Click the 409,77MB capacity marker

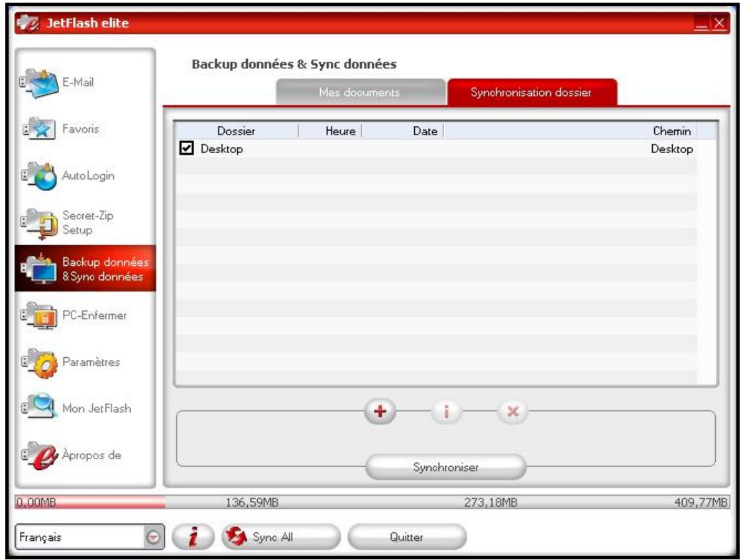(701, 502)
